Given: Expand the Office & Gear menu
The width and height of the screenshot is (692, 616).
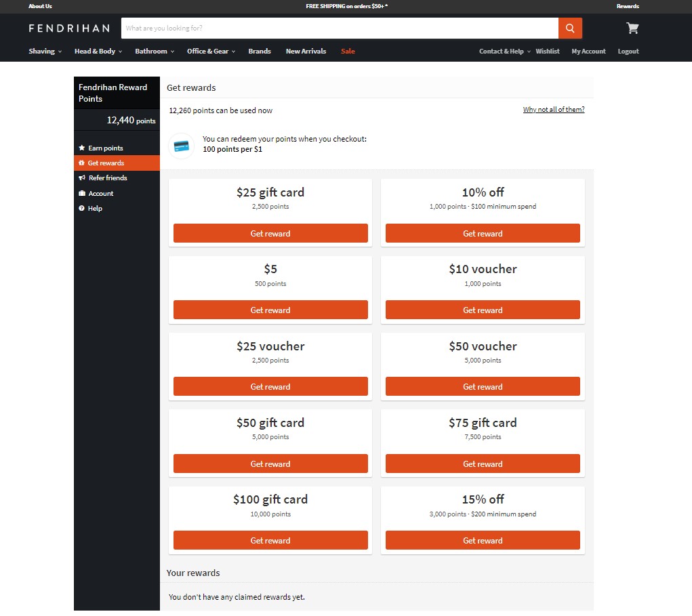Looking at the screenshot, I should tap(211, 52).
